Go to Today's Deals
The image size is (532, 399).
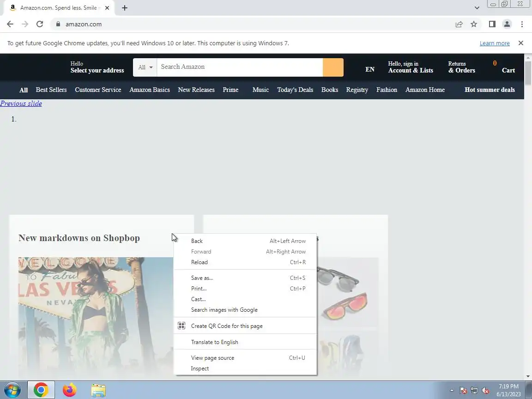[295, 90]
